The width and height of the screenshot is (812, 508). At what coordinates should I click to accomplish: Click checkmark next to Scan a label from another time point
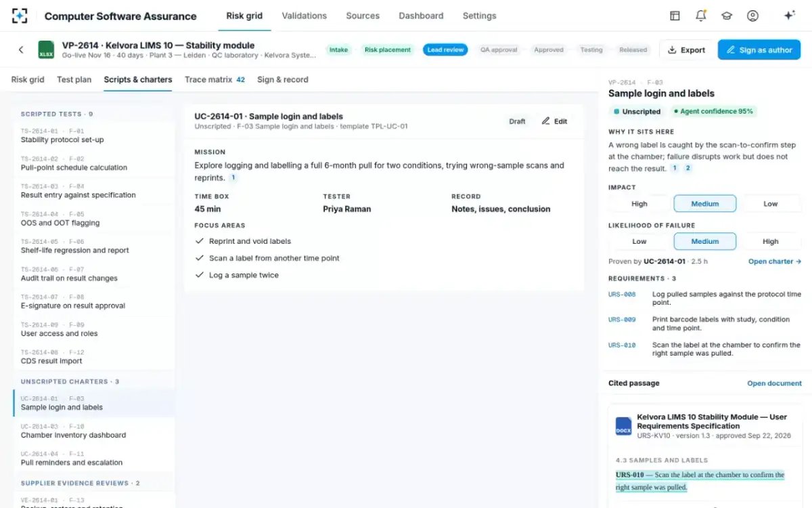pos(199,258)
